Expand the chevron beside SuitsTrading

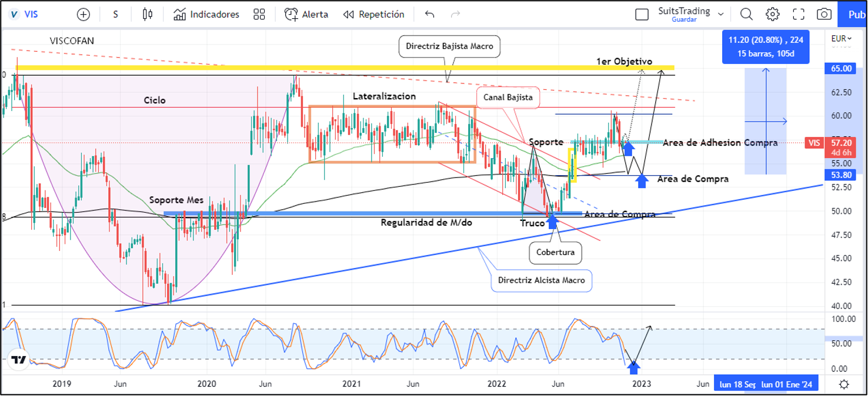721,14
